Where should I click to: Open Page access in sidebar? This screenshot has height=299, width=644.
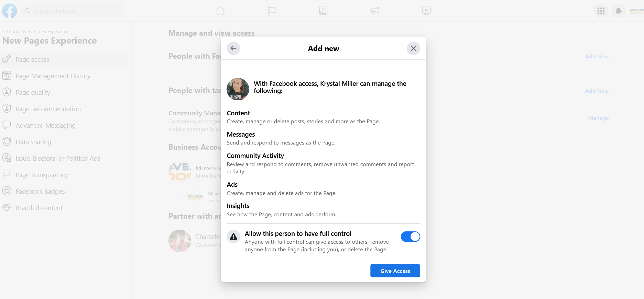point(64,60)
